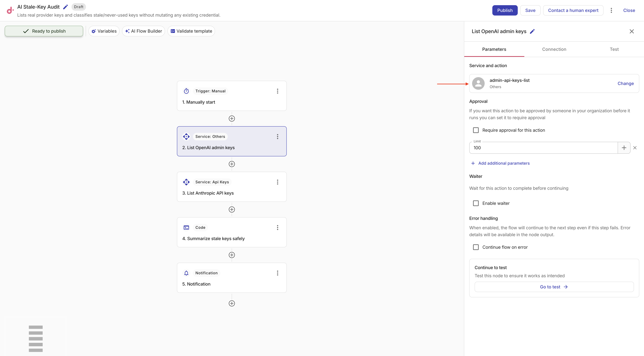Click the Service: Others node icon
644x356 pixels.
(x=186, y=136)
